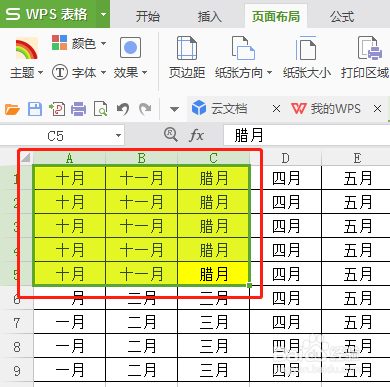Open the Name Box dropdown arrow
The image size is (390, 387).
[118, 136]
